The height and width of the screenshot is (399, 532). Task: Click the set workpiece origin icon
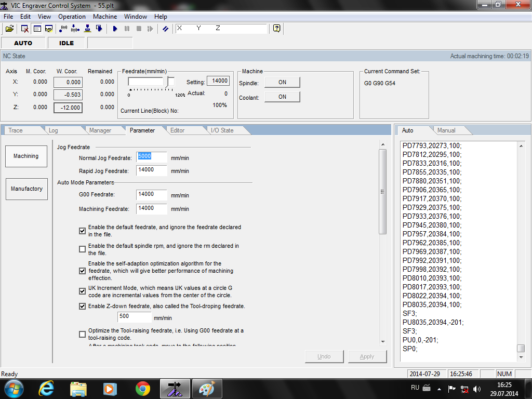pos(63,29)
